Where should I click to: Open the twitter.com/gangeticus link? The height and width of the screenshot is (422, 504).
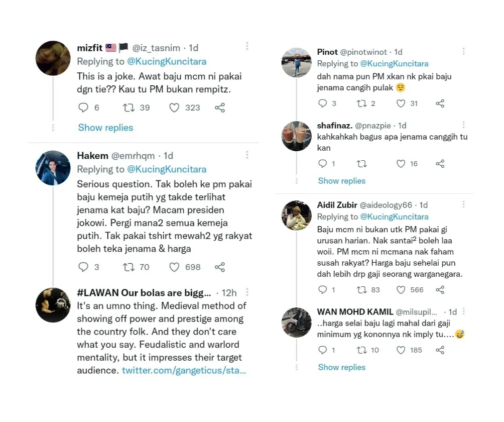184,371
